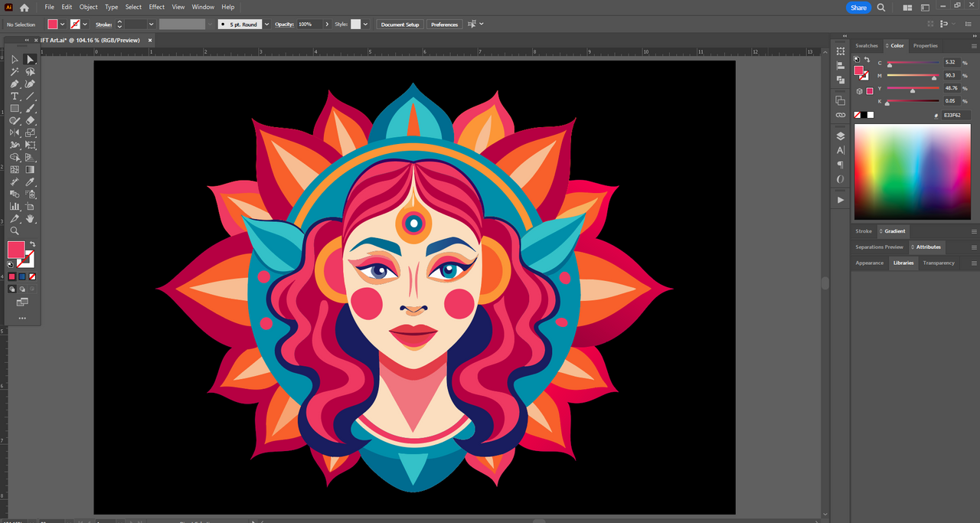
Task: Click the Home icon
Action: (24, 7)
